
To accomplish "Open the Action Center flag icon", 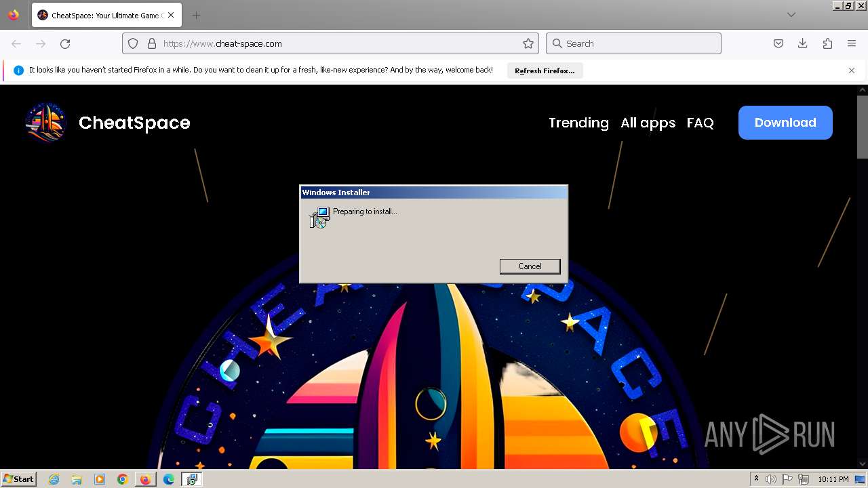I will tap(787, 479).
